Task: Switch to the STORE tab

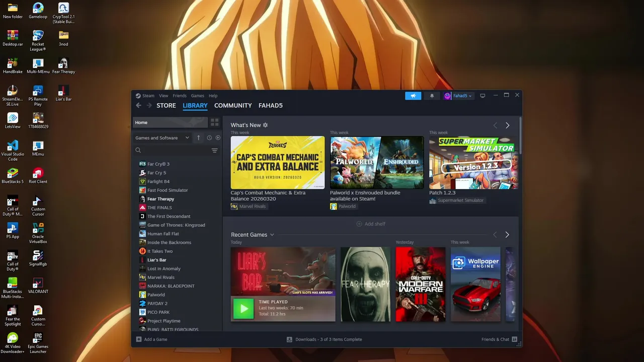Action: 166,106
